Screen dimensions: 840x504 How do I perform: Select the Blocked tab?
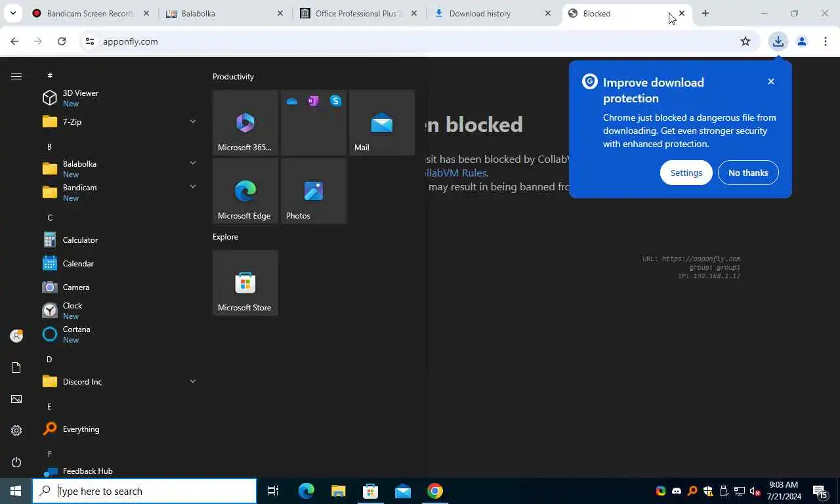pos(627,13)
